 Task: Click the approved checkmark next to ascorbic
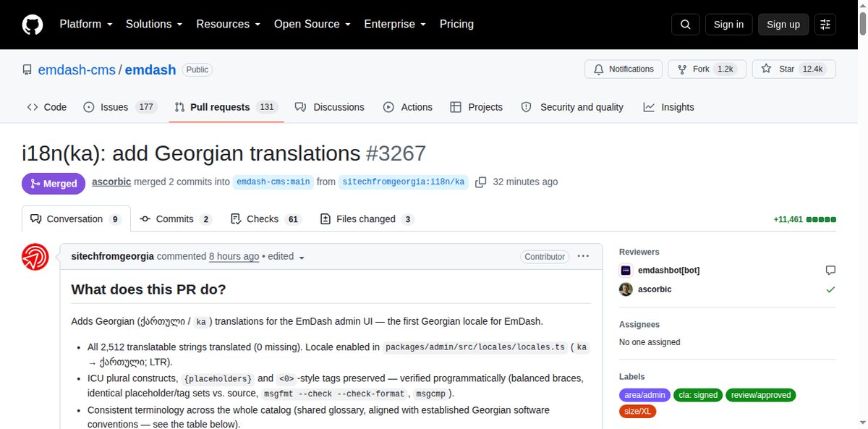(x=830, y=289)
